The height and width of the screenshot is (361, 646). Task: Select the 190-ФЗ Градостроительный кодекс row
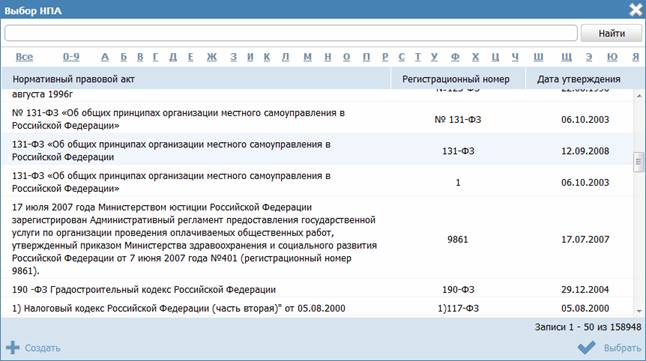(x=317, y=289)
